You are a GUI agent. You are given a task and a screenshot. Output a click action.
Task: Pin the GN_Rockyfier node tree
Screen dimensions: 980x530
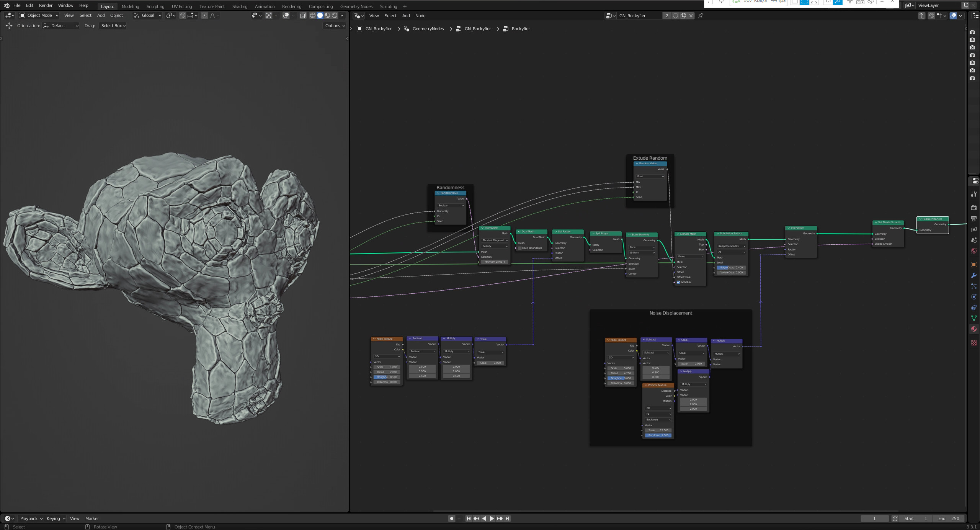(x=701, y=16)
